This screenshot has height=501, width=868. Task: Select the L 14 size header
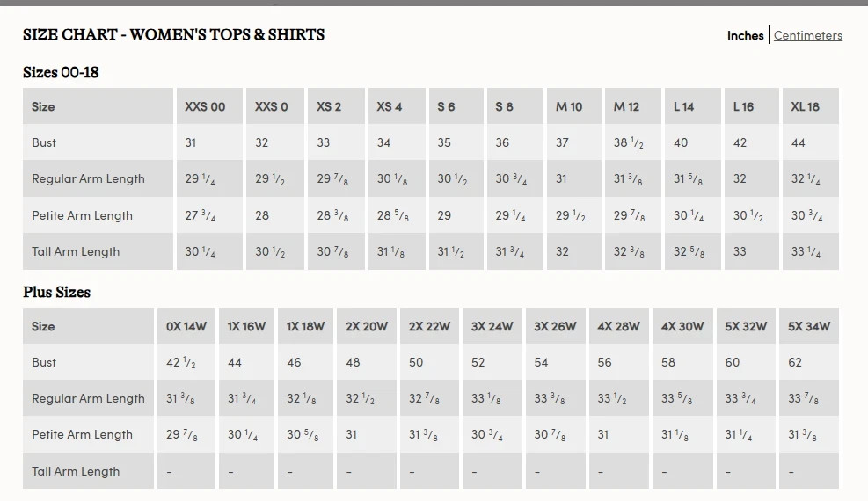click(683, 106)
